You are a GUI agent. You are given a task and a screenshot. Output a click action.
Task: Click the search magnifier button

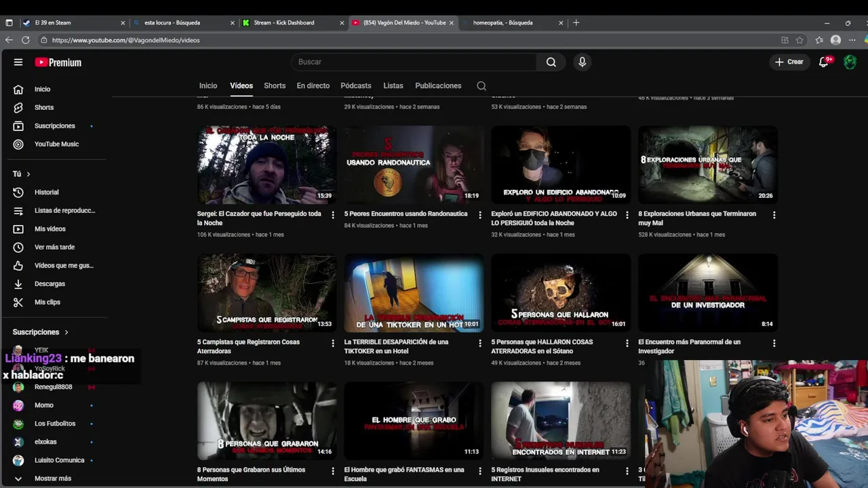click(551, 62)
